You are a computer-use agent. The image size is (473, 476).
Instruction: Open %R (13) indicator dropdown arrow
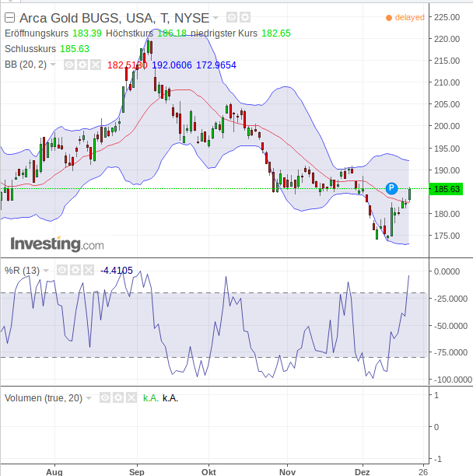click(x=46, y=270)
